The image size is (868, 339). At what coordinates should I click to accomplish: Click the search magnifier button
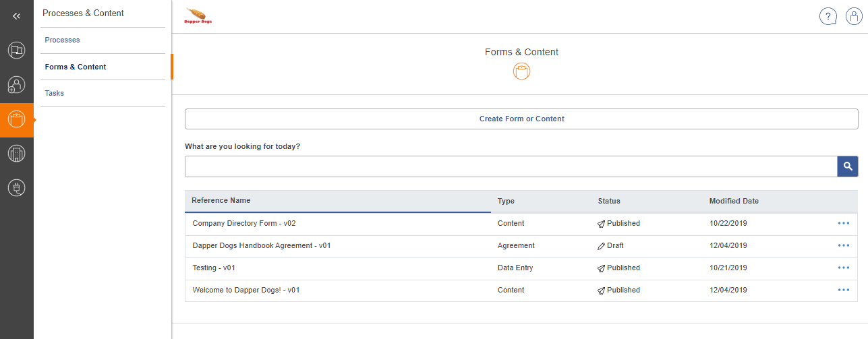[x=848, y=166]
